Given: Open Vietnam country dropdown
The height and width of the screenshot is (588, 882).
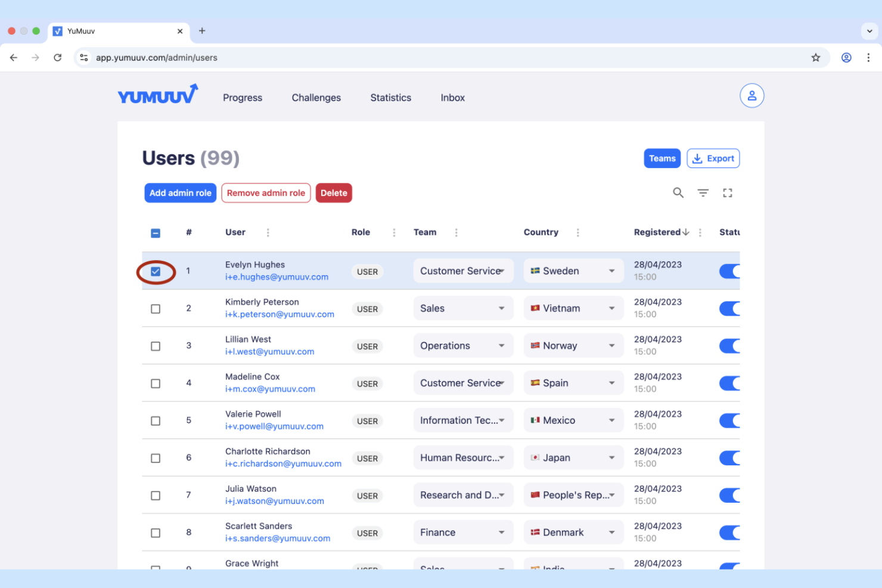Looking at the screenshot, I should coord(573,308).
